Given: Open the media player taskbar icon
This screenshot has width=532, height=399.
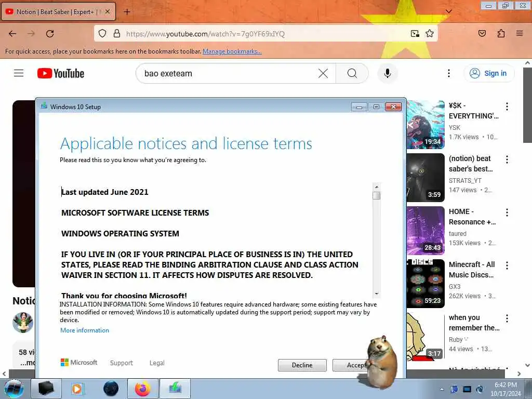Looking at the screenshot, I should [x=77, y=389].
